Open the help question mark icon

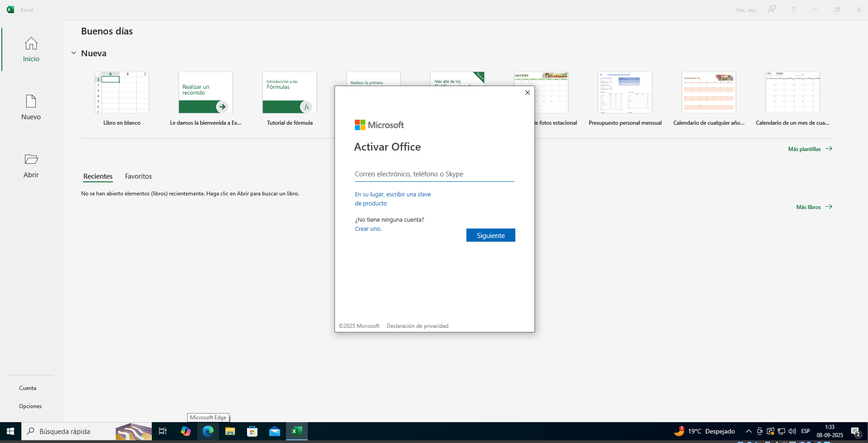794,10
